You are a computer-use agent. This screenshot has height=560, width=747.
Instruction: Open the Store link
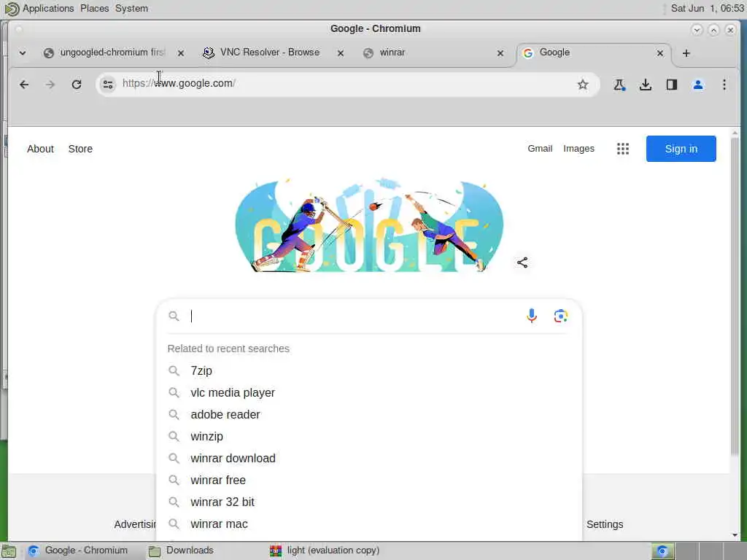pyautogui.click(x=80, y=149)
